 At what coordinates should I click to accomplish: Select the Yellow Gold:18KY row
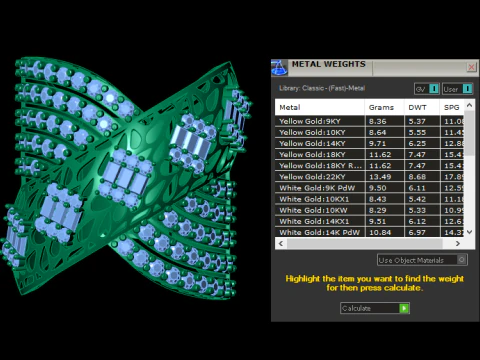click(x=369, y=154)
